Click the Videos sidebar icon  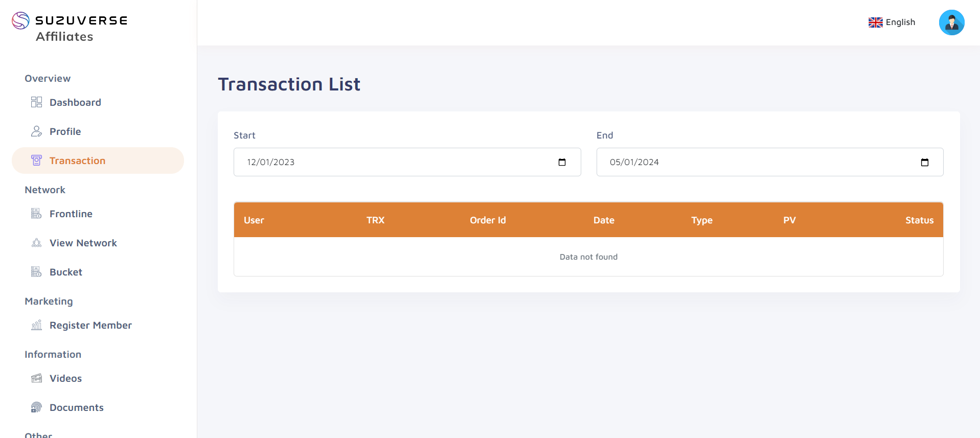pos(36,378)
